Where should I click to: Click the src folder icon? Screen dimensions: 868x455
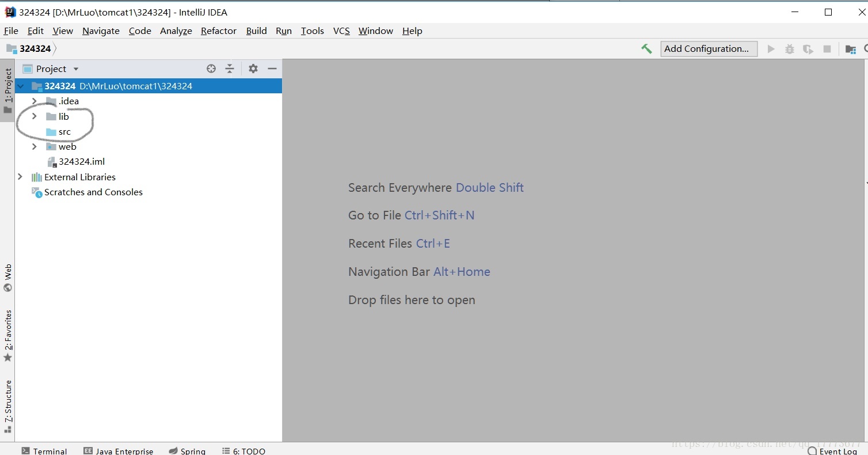[x=51, y=132]
